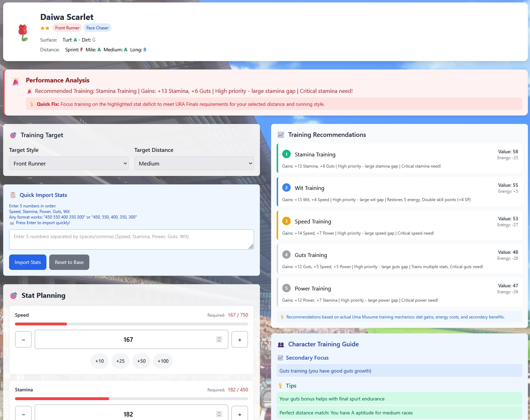Focus the quick import stats text area
The height and width of the screenshot is (420, 530).
click(132, 240)
